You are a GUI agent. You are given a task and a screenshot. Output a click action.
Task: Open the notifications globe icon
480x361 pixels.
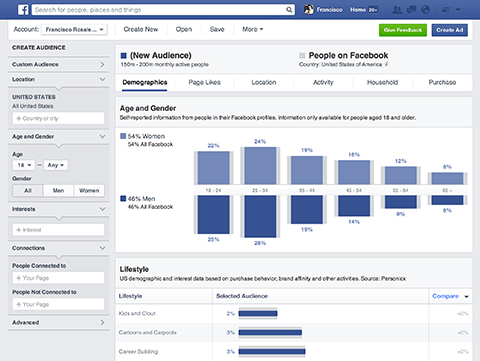426,10
